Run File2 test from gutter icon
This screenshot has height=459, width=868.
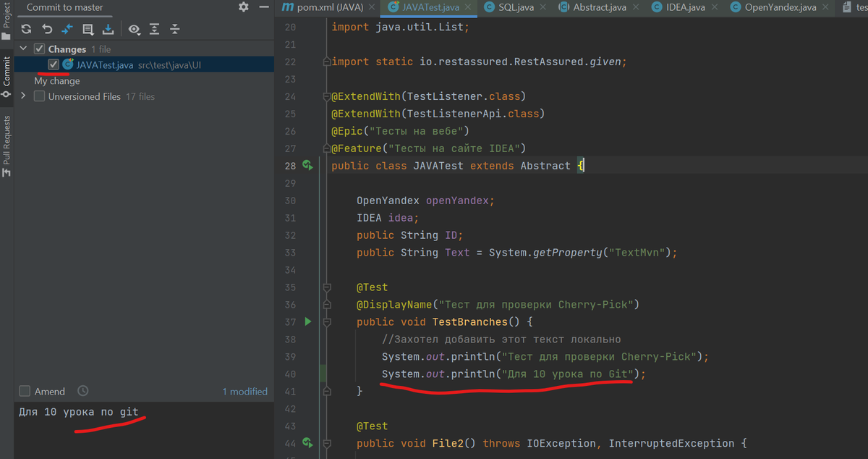point(307,443)
